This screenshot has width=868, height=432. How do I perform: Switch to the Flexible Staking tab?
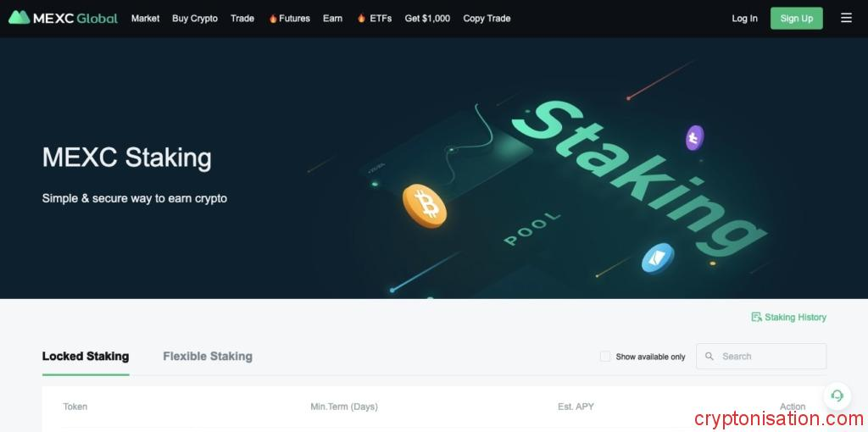pos(208,357)
